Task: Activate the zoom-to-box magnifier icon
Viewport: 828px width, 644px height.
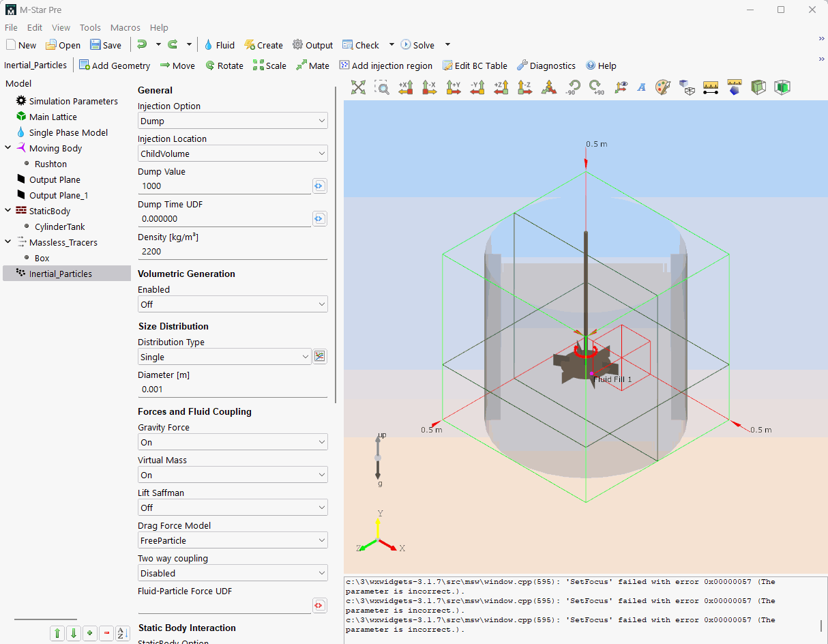Action: [382, 87]
